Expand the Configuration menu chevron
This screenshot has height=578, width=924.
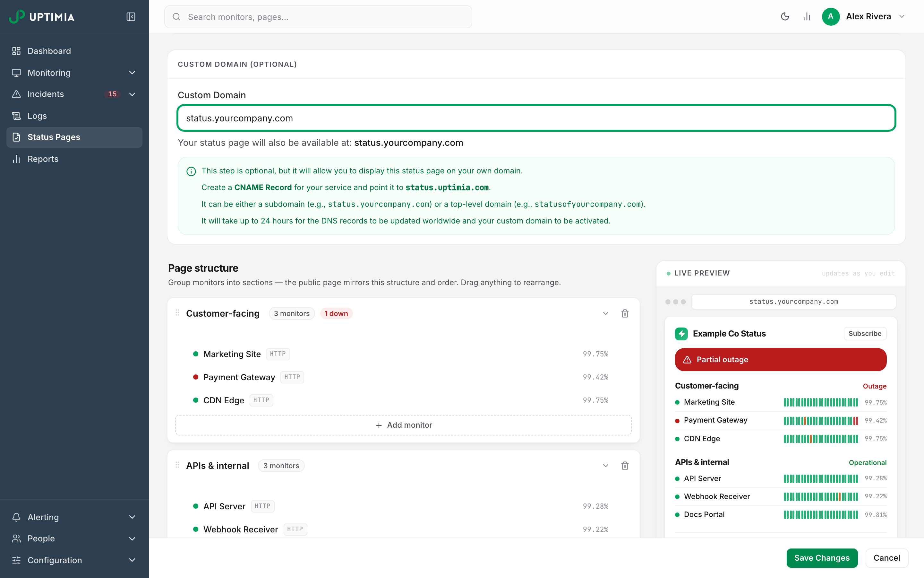132,560
